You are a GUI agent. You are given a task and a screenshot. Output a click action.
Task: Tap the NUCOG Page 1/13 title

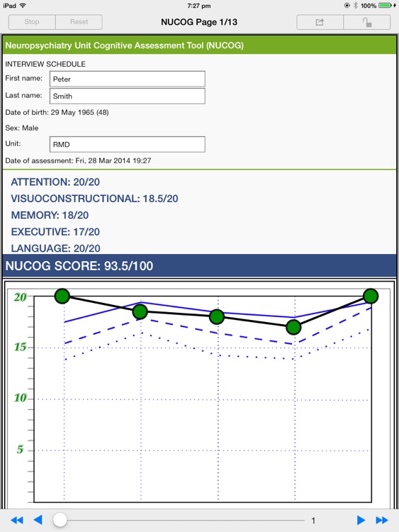199,22
